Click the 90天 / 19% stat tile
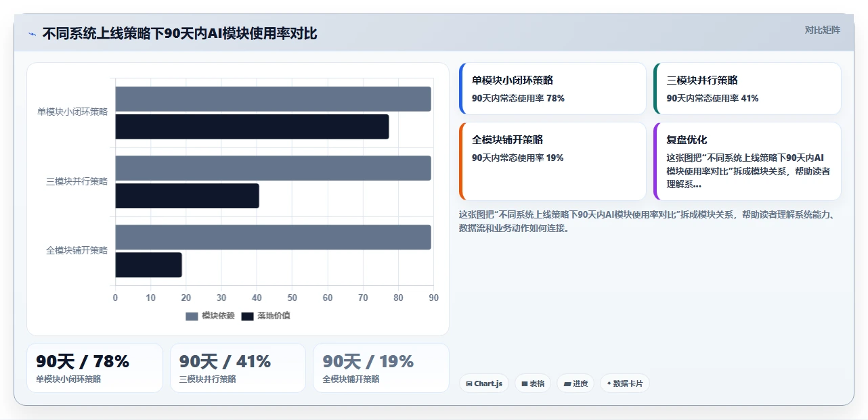This screenshot has height=420, width=868. [x=381, y=368]
